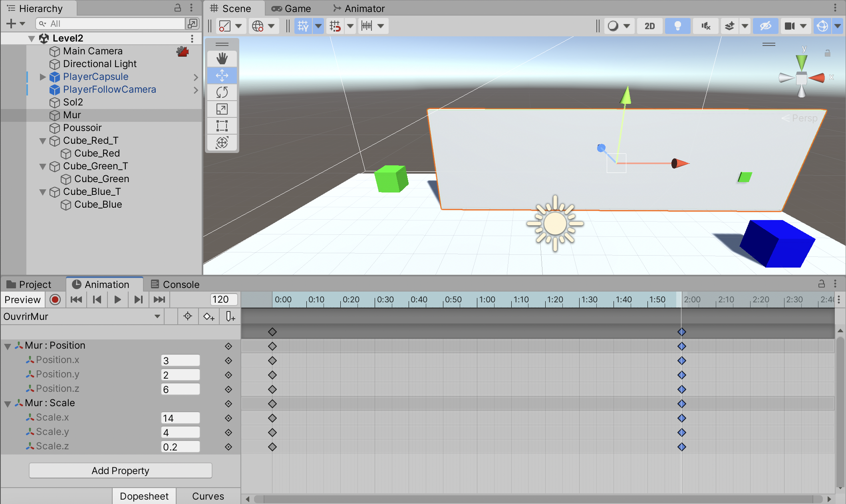The image size is (846, 504).
Task: Click the timeline horizontal scrollbar
Action: click(x=537, y=499)
